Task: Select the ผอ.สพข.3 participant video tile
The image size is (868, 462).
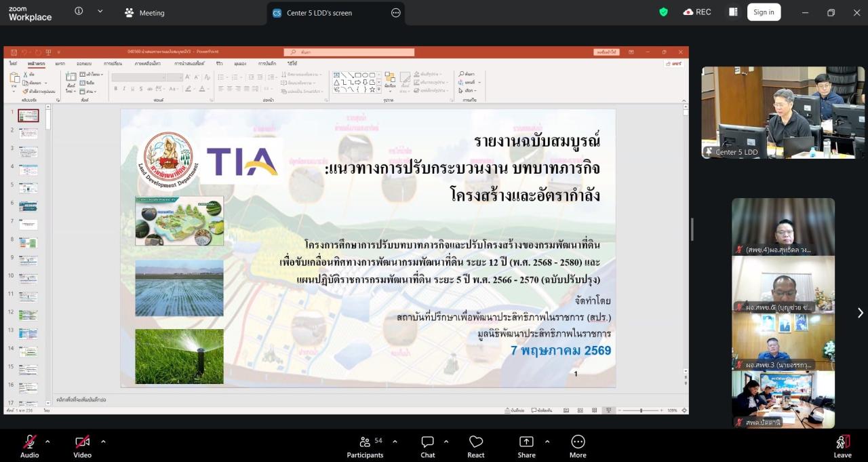Action: pos(783,341)
